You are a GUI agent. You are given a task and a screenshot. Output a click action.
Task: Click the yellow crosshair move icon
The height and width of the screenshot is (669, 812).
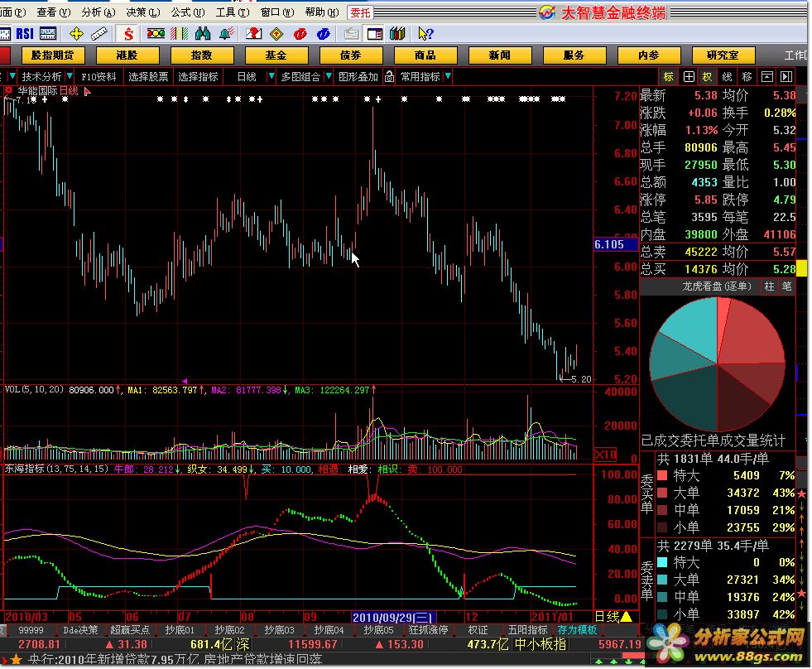(x=76, y=34)
